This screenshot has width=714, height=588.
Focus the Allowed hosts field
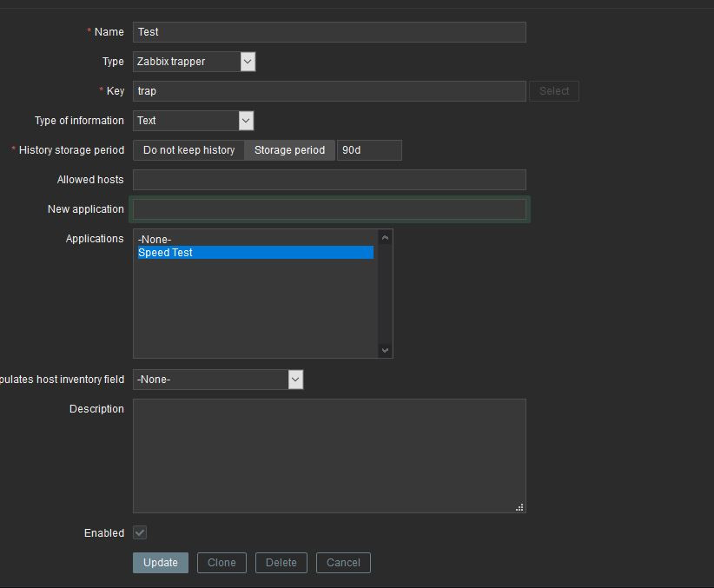[329, 180]
